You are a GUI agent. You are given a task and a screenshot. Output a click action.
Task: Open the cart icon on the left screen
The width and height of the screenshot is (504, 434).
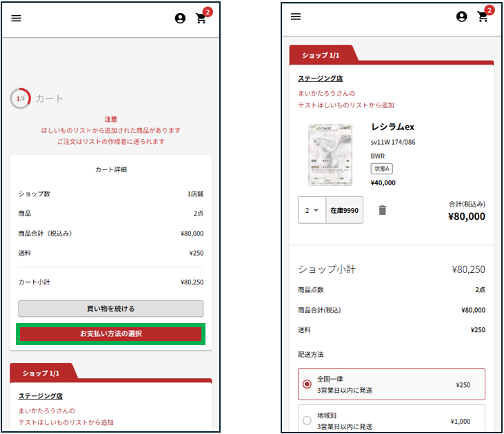coord(201,19)
